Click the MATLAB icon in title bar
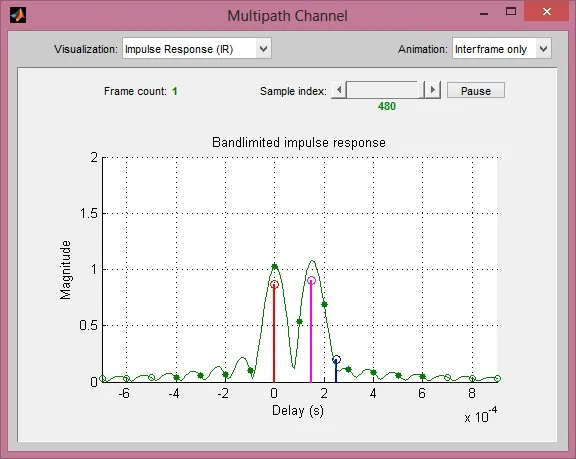 click(x=18, y=15)
